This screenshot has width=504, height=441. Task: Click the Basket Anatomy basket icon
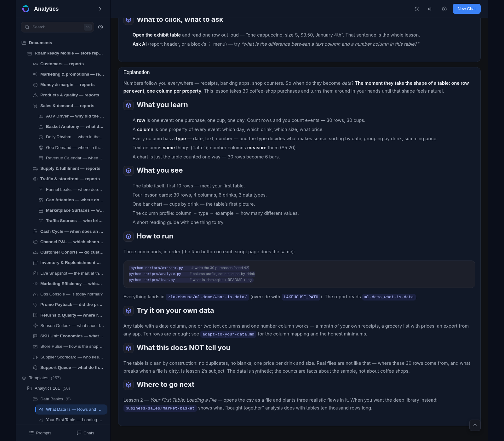click(x=41, y=127)
